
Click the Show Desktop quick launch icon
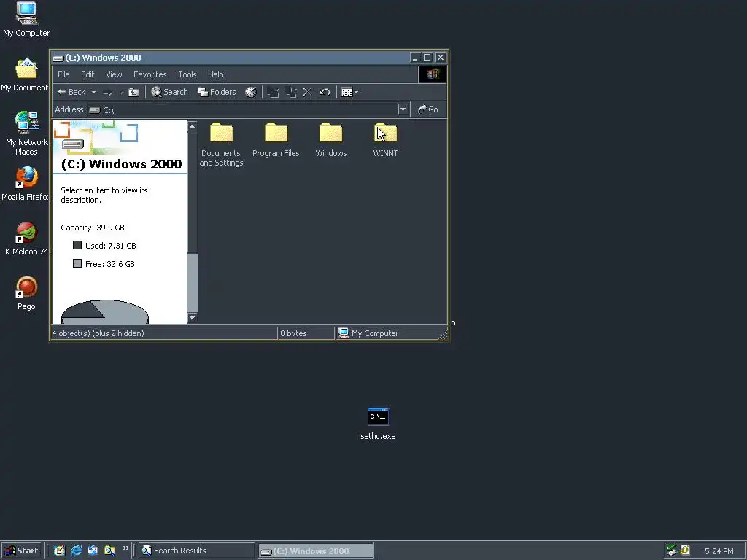59,551
